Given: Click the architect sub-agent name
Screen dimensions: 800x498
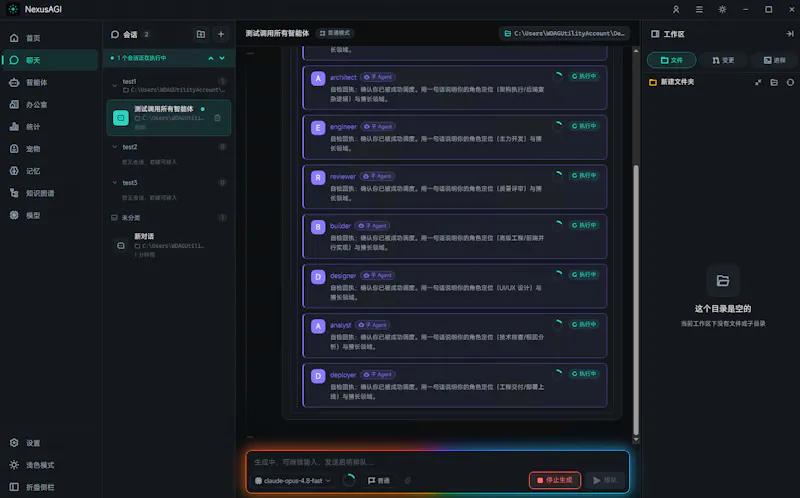Looking at the screenshot, I should [343, 77].
